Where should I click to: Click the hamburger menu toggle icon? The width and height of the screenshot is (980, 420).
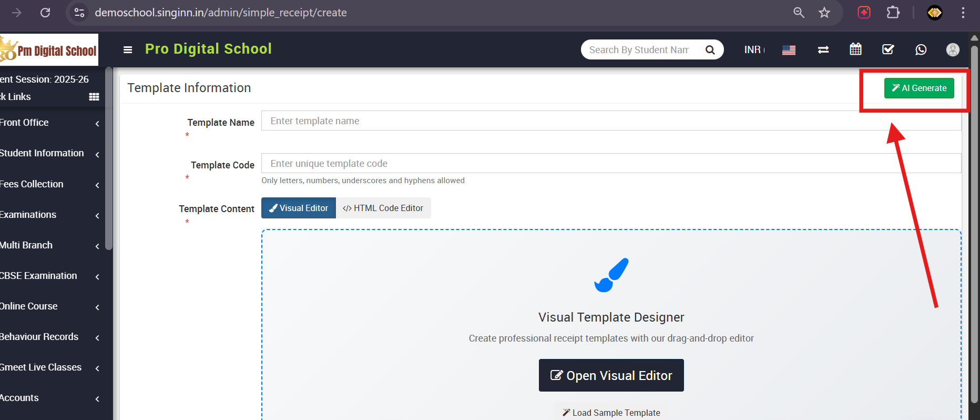(128, 49)
